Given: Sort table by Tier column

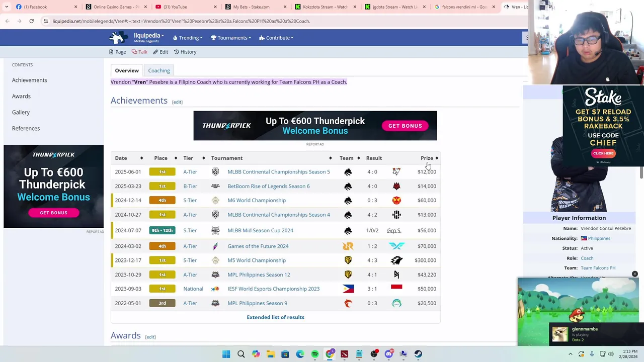Looking at the screenshot, I should pyautogui.click(x=193, y=158).
